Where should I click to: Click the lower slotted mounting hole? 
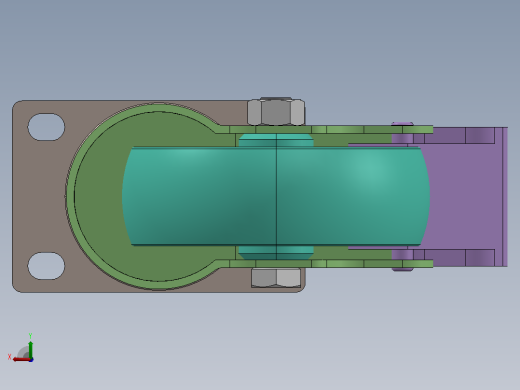click(x=46, y=266)
